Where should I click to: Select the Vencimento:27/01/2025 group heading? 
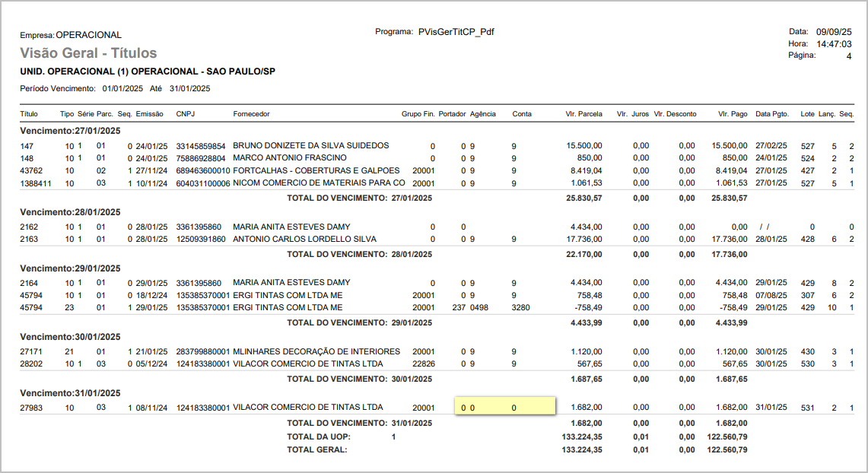coord(70,131)
